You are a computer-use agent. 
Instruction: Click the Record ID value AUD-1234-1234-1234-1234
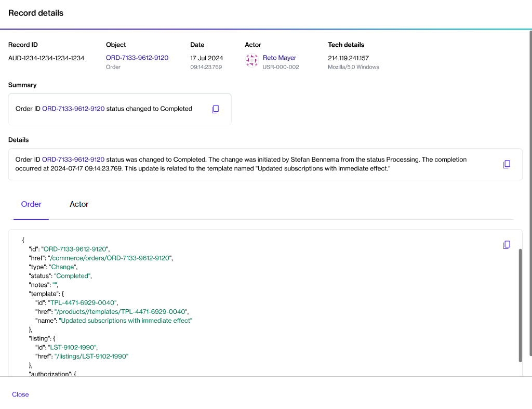point(46,58)
